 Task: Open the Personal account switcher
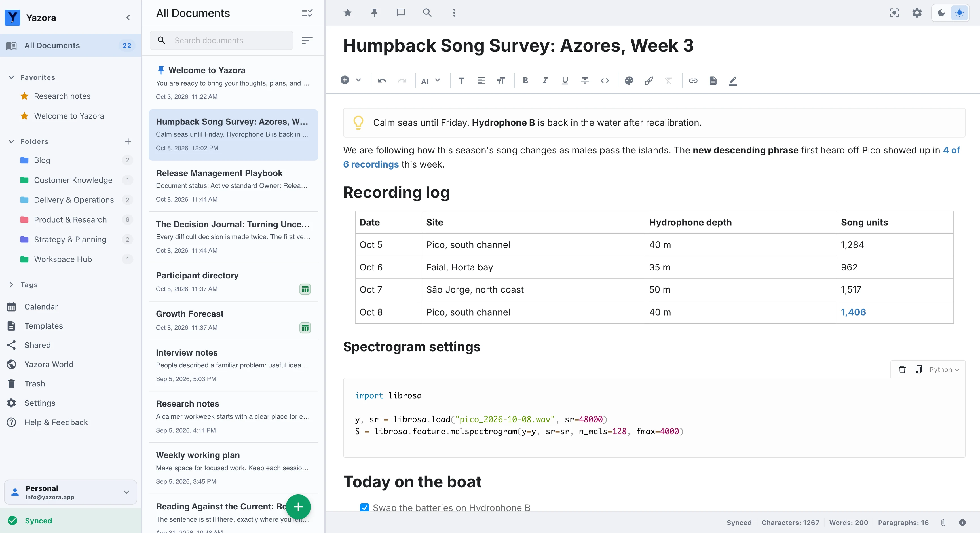coord(70,492)
